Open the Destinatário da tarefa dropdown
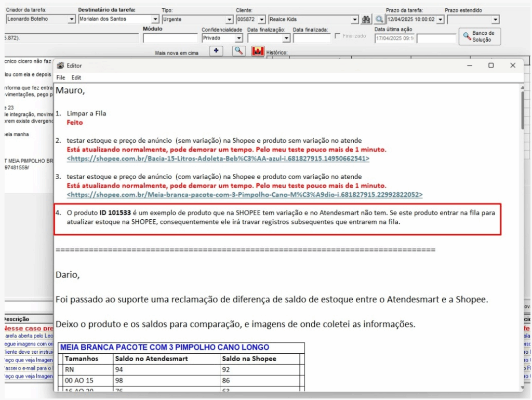The image size is (532, 400). (155, 19)
